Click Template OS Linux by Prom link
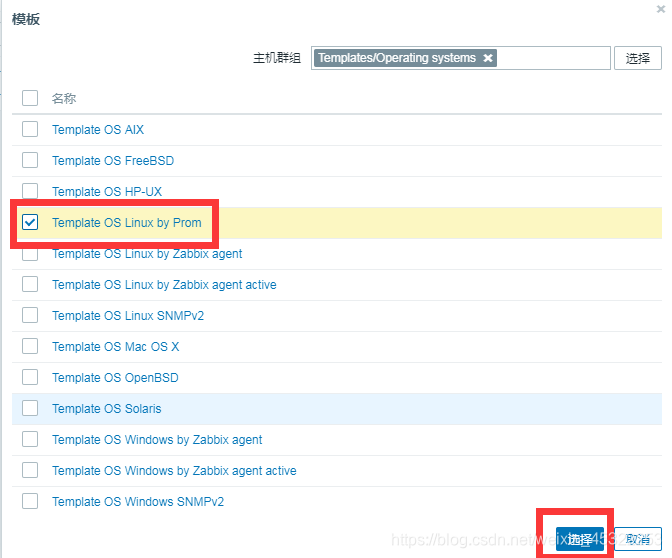The width and height of the screenshot is (672, 558). point(127,222)
